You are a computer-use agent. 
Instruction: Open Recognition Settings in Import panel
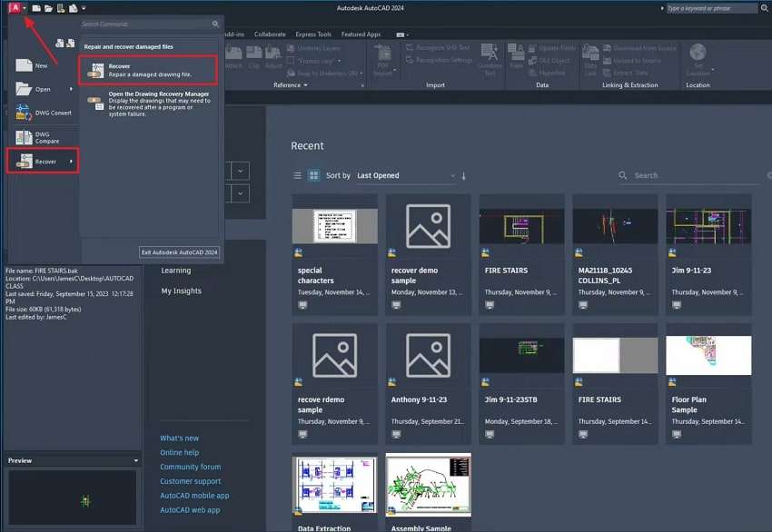click(439, 60)
